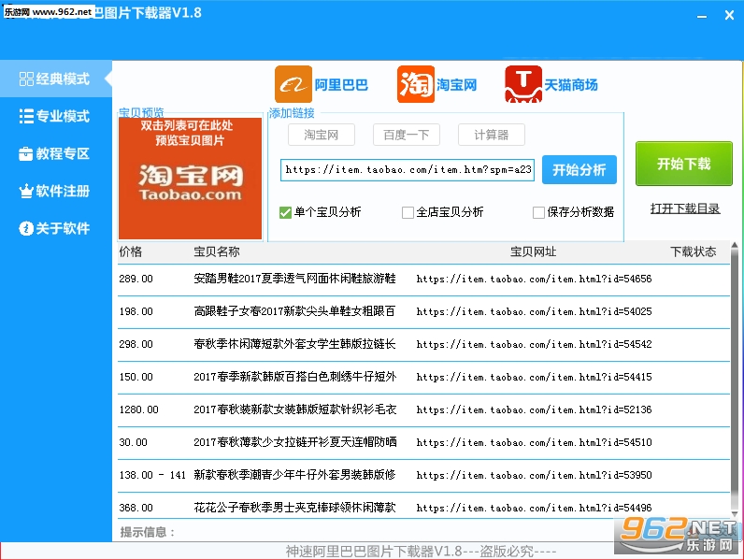
Task: Check the 单个宝贝分析 checkbox
Action: (x=285, y=212)
